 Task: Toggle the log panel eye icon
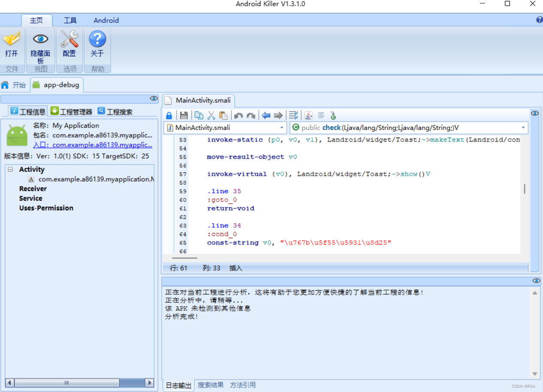point(537,280)
